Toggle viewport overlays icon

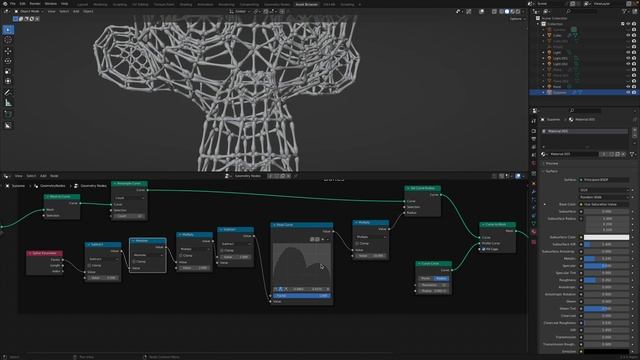482,11
